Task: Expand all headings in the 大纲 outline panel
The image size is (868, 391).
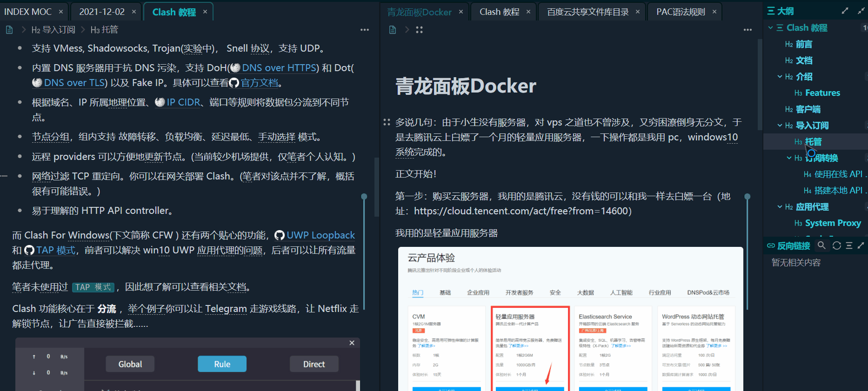Action: (845, 11)
